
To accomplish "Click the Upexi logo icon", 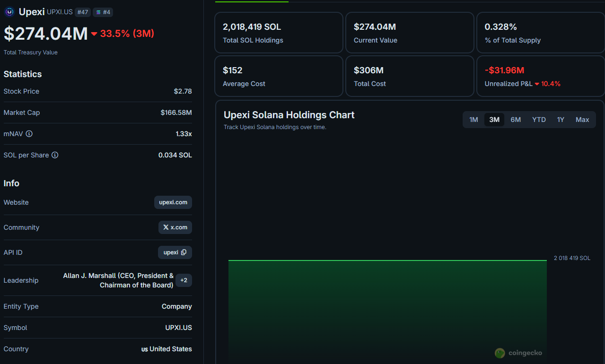I will tap(9, 12).
